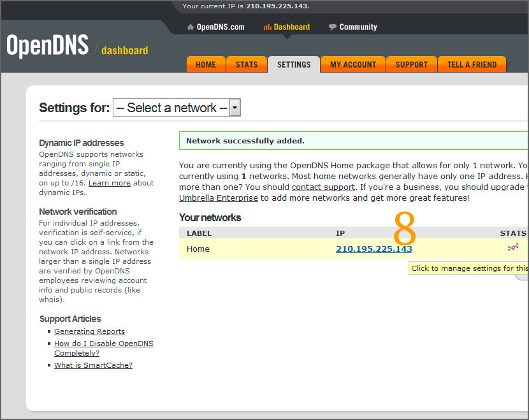Click the Network verification heading
This screenshot has height=420, width=529.
click(x=78, y=212)
